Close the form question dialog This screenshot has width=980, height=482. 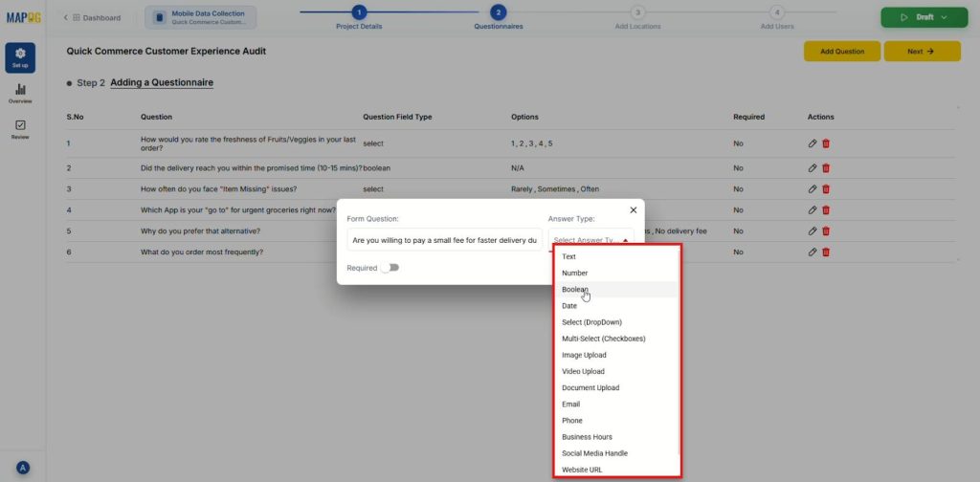tap(634, 210)
